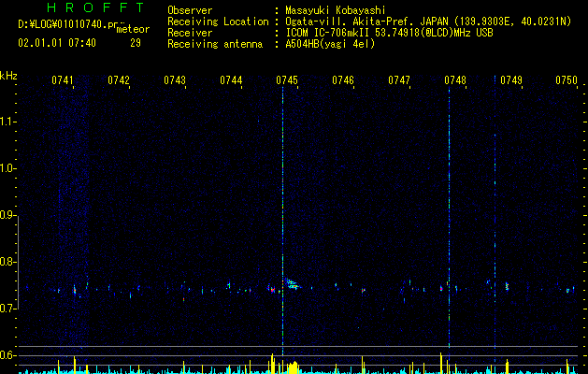Click the large meteor echo after 0745
The image size is (588, 374).
click(292, 283)
